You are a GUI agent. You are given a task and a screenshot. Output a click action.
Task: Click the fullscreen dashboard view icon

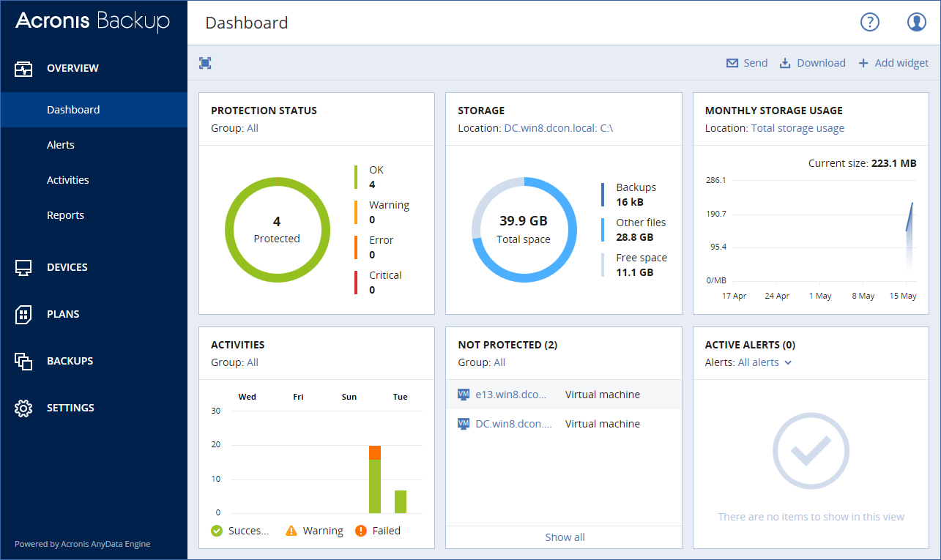pyautogui.click(x=205, y=63)
